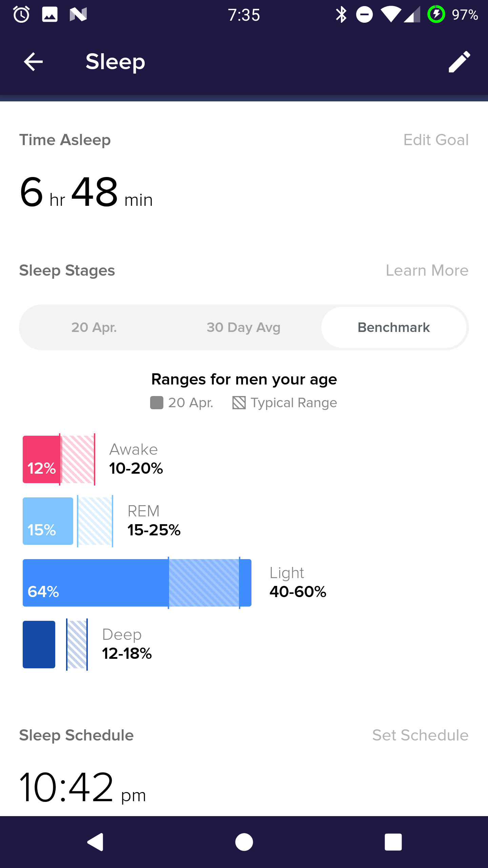Tap the alarm clock status icon
488x868 pixels.
(21, 15)
